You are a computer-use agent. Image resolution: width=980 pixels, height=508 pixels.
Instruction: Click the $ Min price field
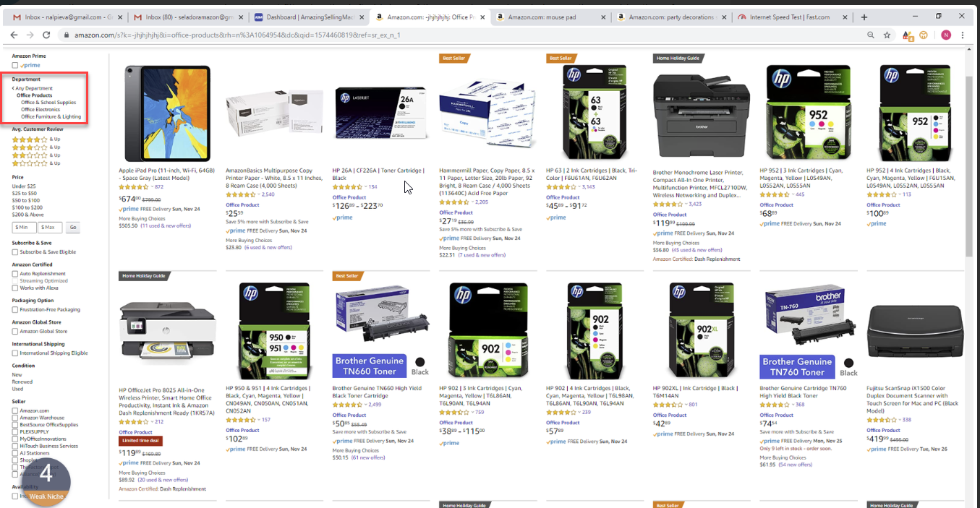click(x=25, y=227)
